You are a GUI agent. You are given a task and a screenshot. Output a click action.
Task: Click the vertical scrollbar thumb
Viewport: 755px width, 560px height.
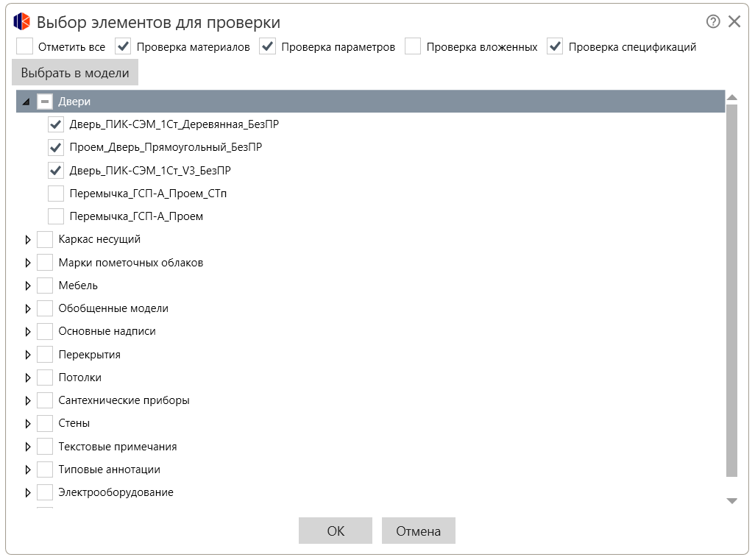[731, 291]
